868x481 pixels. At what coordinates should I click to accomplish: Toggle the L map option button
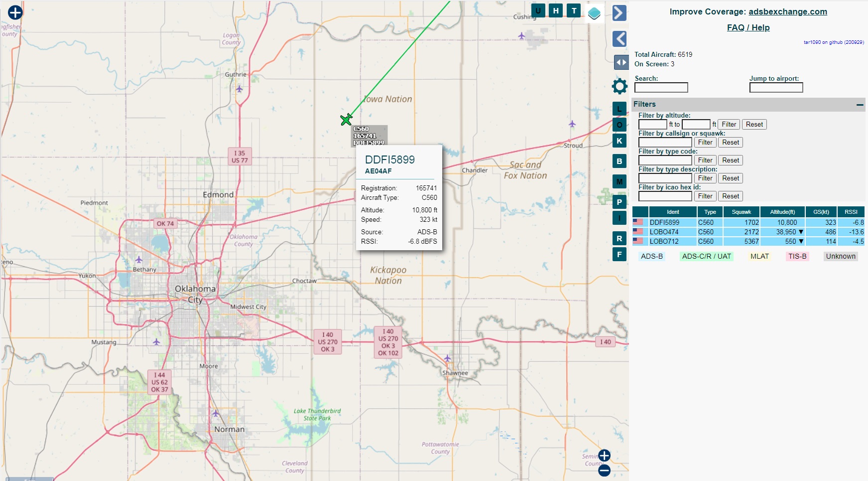click(x=619, y=109)
